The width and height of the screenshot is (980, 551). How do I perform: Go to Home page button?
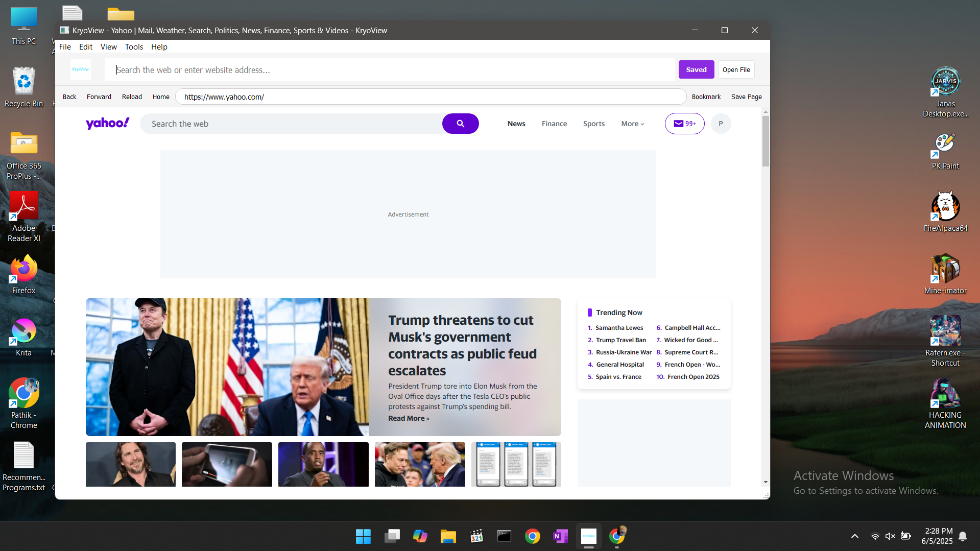[x=161, y=97]
